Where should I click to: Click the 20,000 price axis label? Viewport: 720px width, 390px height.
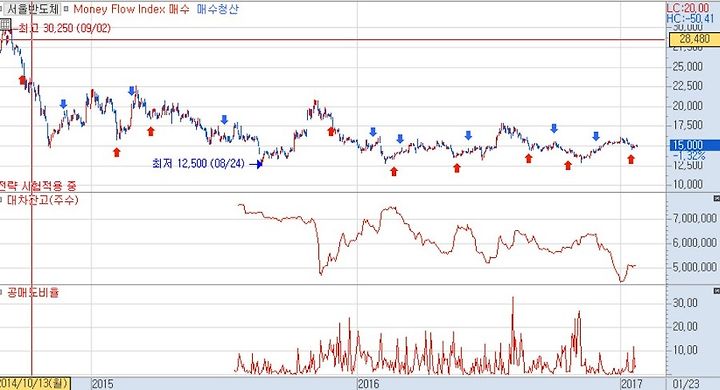(x=687, y=106)
